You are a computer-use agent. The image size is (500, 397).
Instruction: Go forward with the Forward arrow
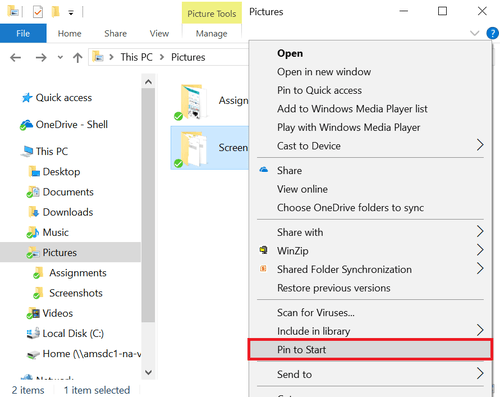[41, 57]
